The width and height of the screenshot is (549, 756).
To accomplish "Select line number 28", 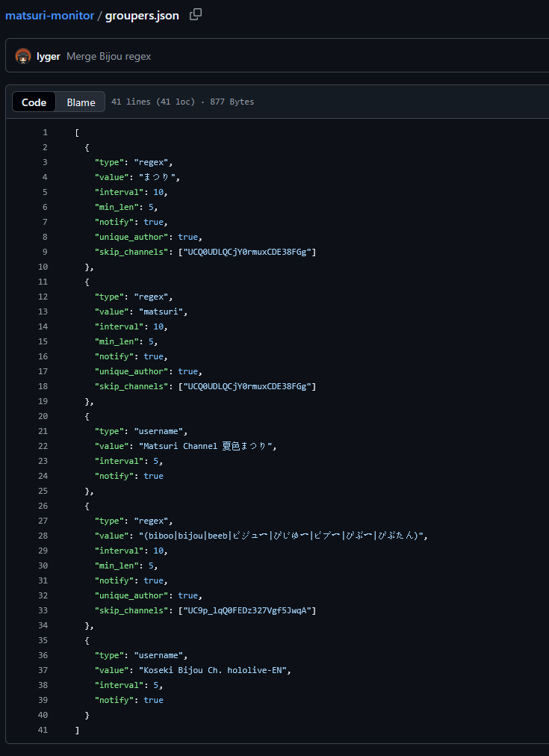I will point(43,536).
